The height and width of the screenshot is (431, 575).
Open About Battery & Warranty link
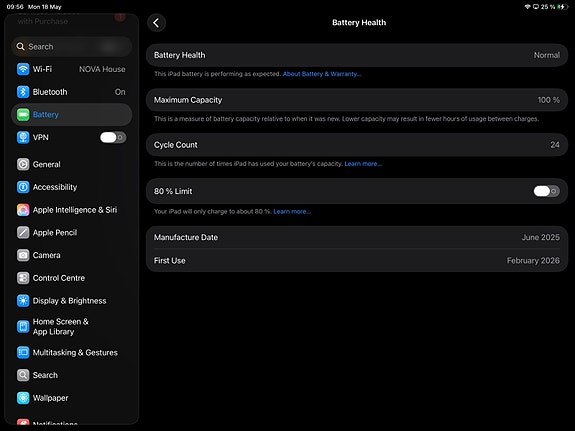coord(322,74)
